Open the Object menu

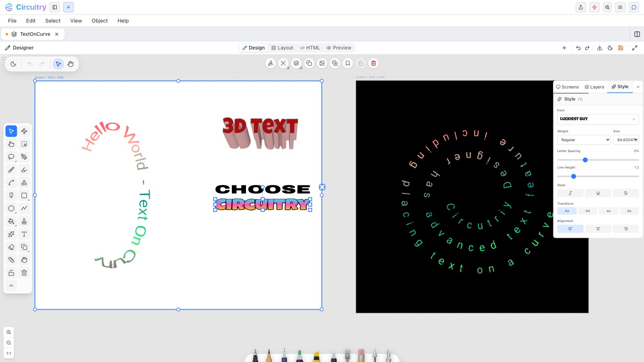[x=100, y=21]
